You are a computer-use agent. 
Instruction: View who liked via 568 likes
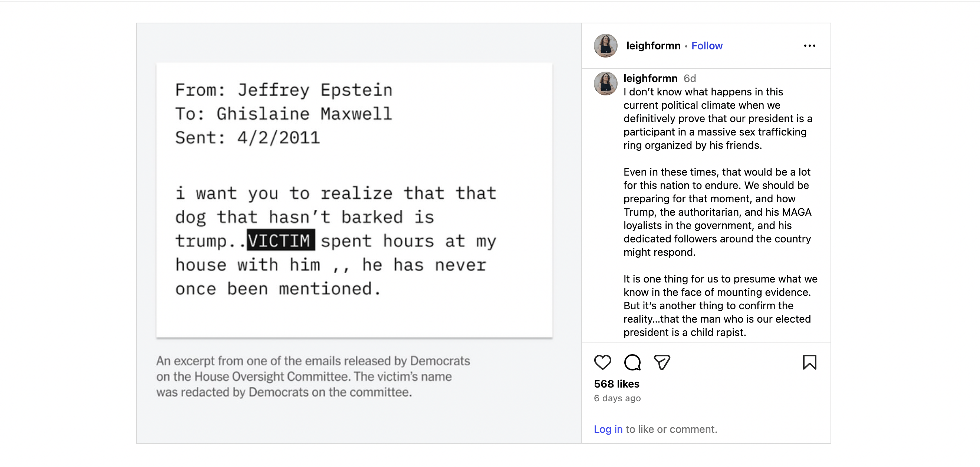pos(616,383)
